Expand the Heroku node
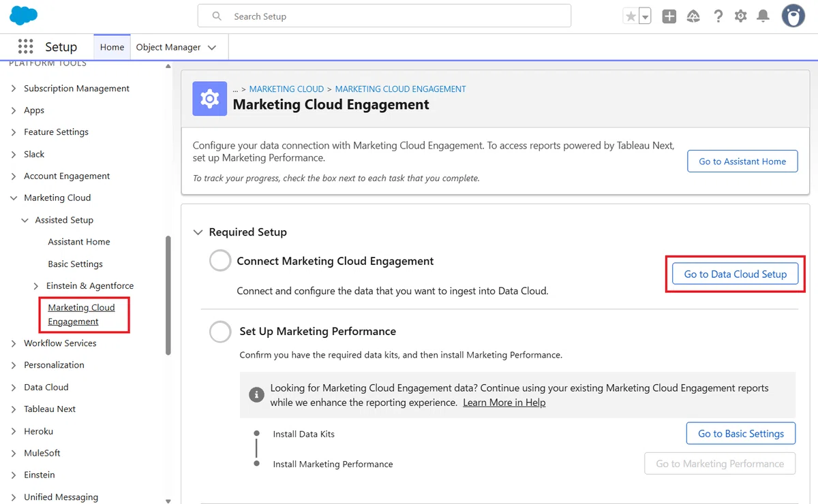This screenshot has width=818, height=504. (x=14, y=431)
